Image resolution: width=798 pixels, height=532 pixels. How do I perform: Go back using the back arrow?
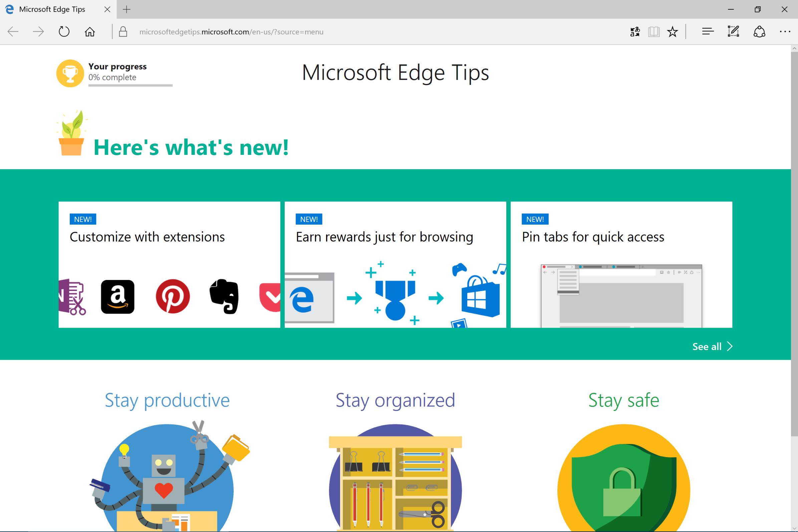click(x=13, y=32)
